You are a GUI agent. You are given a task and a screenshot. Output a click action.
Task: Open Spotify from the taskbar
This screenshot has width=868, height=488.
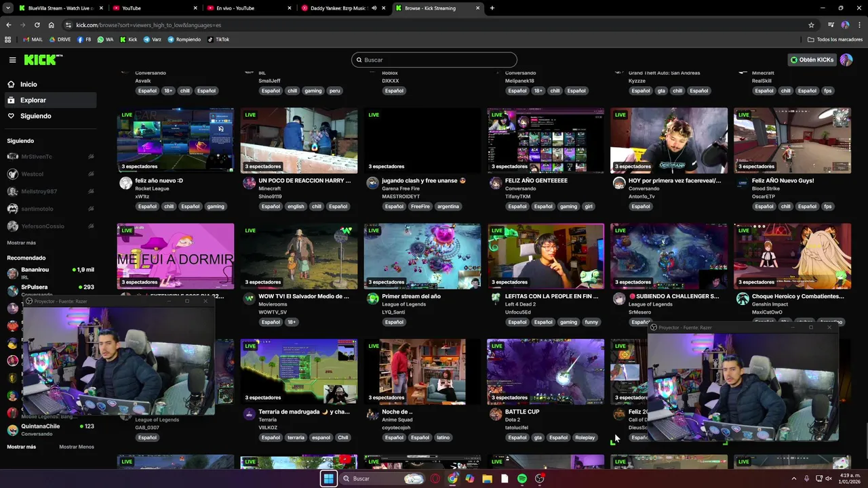[521, 479]
